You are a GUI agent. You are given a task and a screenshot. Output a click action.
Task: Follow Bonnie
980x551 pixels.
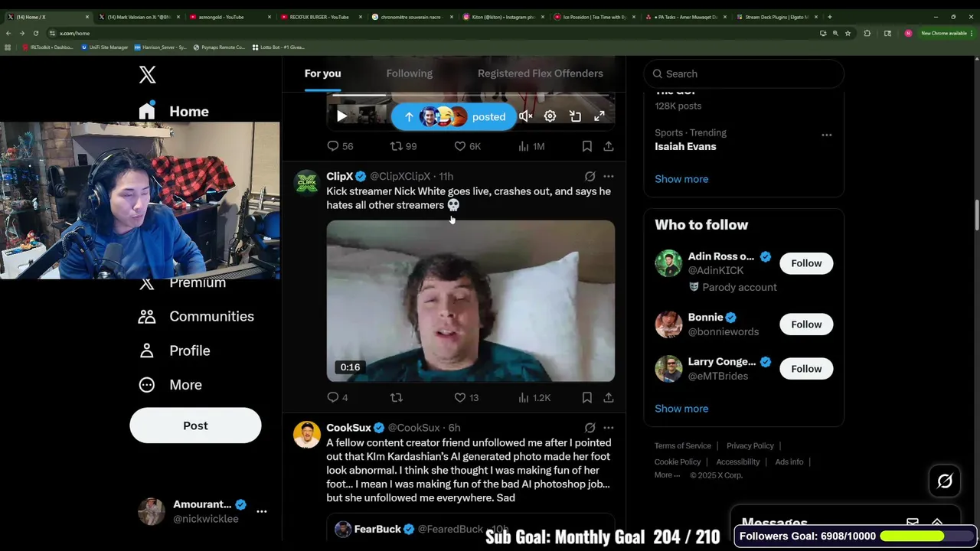tap(806, 324)
